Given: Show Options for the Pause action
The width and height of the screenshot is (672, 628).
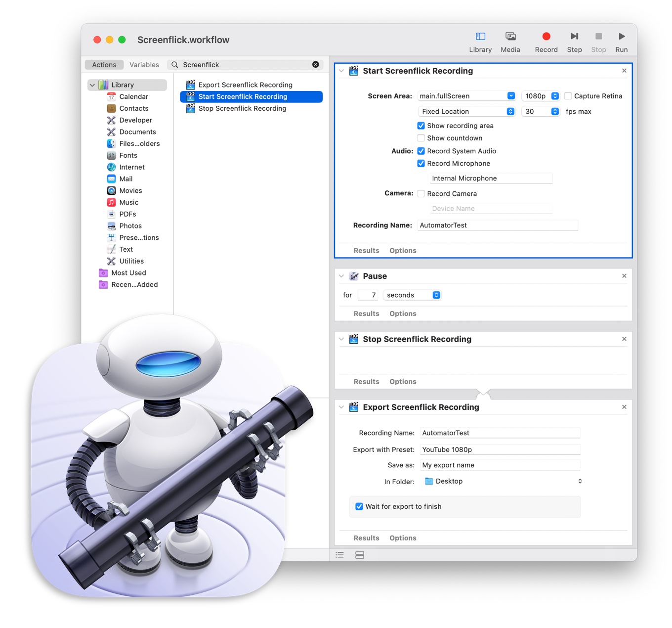Looking at the screenshot, I should [x=403, y=314].
